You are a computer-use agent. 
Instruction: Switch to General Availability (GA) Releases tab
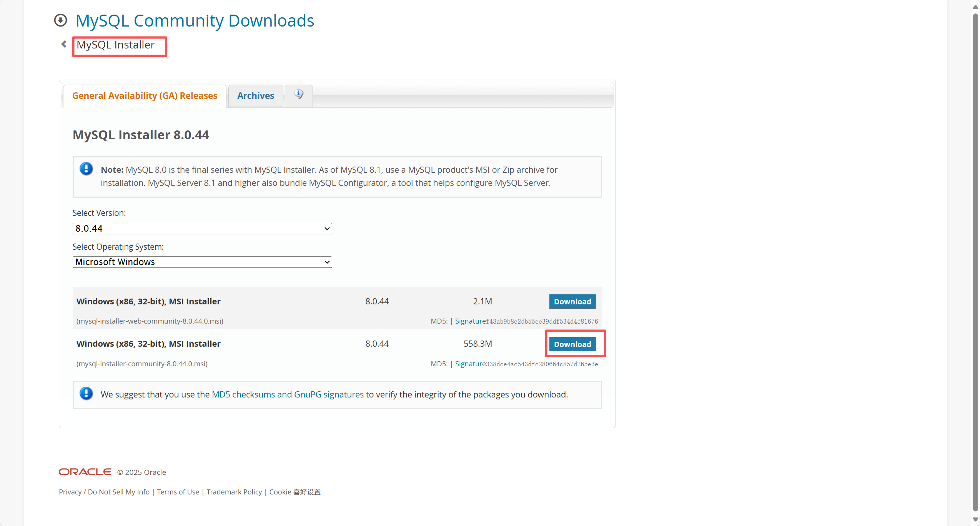pos(145,96)
